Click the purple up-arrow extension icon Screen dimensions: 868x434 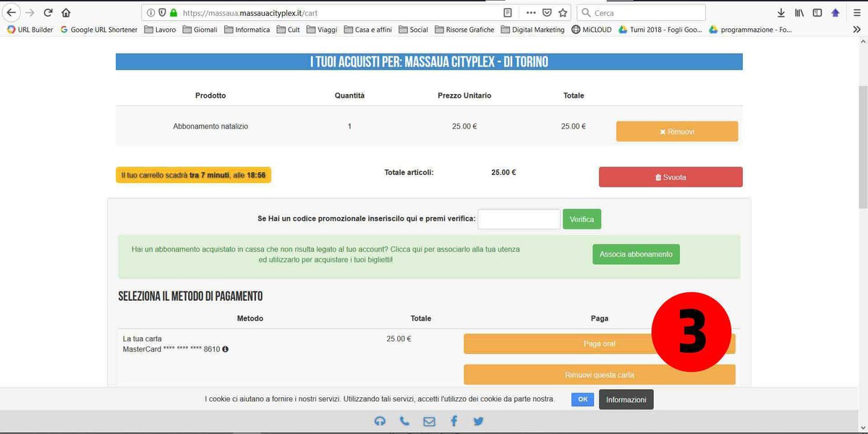tap(835, 12)
